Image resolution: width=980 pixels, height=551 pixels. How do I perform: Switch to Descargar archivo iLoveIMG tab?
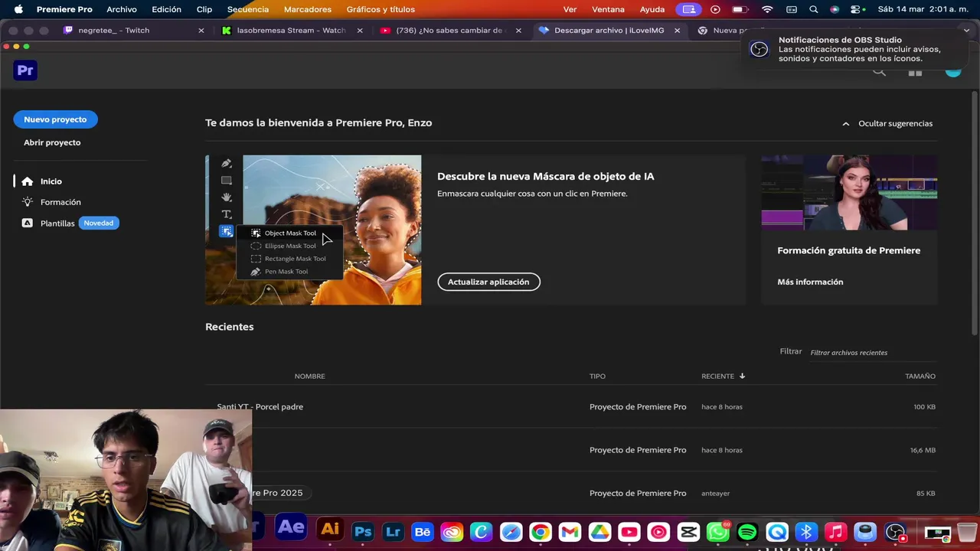pyautogui.click(x=609, y=31)
